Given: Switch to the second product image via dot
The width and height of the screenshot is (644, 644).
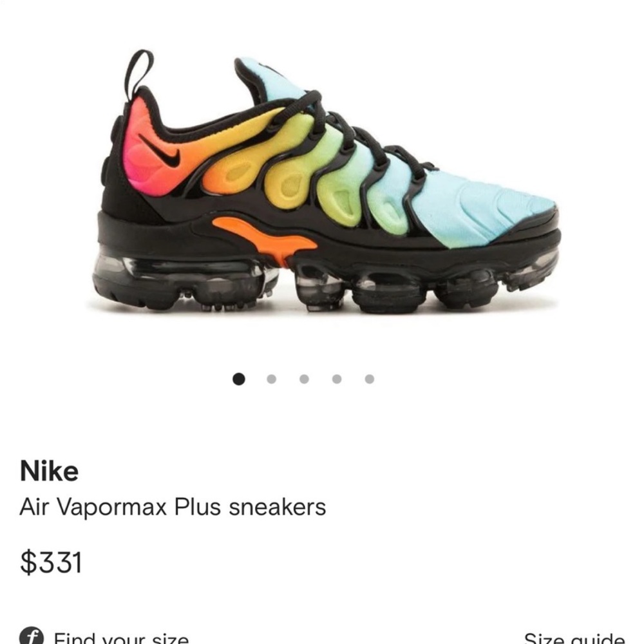Looking at the screenshot, I should pos(272,380).
